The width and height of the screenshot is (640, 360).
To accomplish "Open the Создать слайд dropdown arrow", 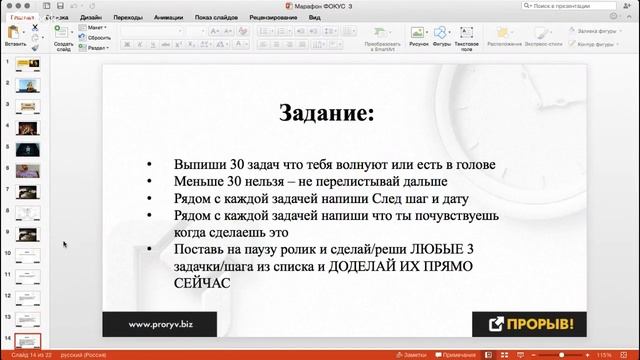I will click(x=72, y=32).
